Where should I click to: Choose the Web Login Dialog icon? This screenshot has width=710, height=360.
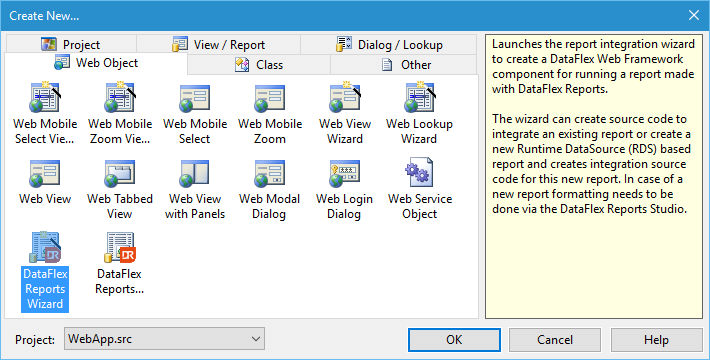tap(345, 173)
